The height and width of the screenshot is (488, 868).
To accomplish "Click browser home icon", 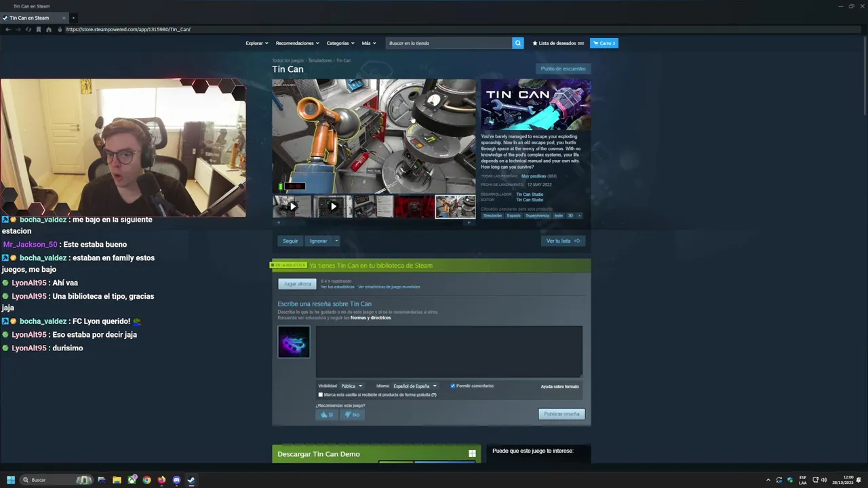I will 48,29.
